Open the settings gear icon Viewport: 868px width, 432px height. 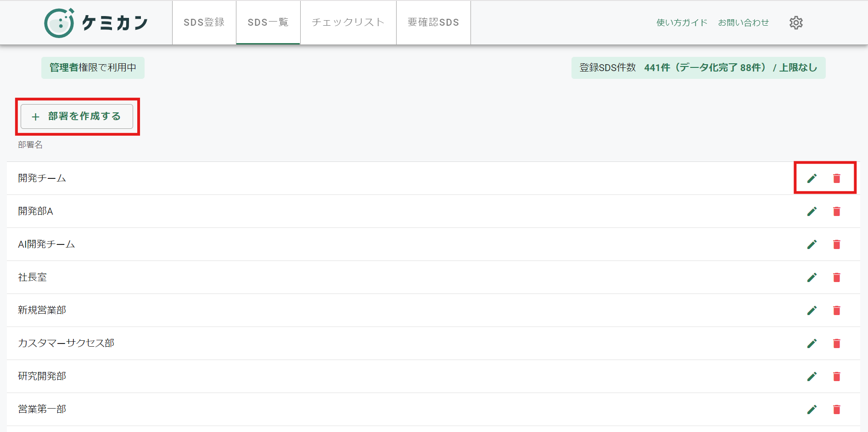tap(796, 22)
